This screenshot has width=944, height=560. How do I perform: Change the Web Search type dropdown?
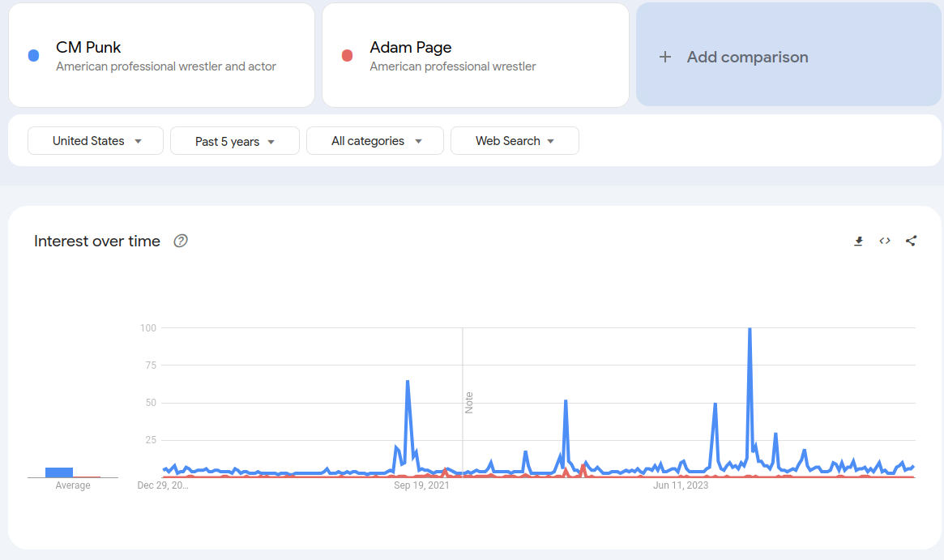515,141
